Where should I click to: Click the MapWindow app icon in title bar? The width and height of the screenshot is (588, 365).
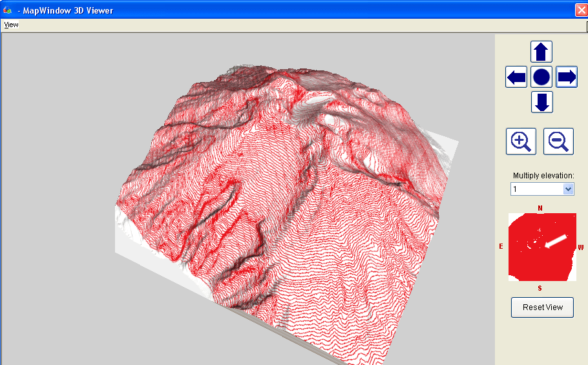click(x=7, y=10)
